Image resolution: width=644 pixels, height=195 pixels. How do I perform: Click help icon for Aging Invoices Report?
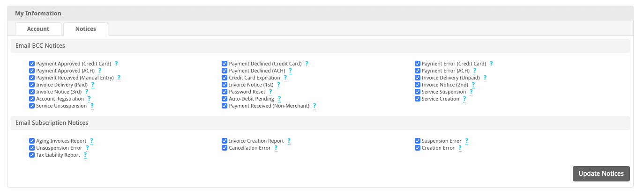[91, 141]
